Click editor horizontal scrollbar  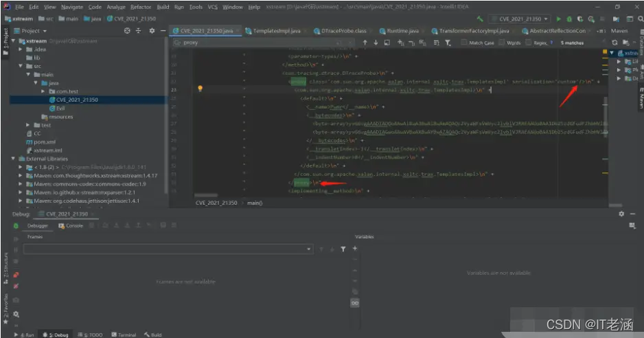click(206, 195)
